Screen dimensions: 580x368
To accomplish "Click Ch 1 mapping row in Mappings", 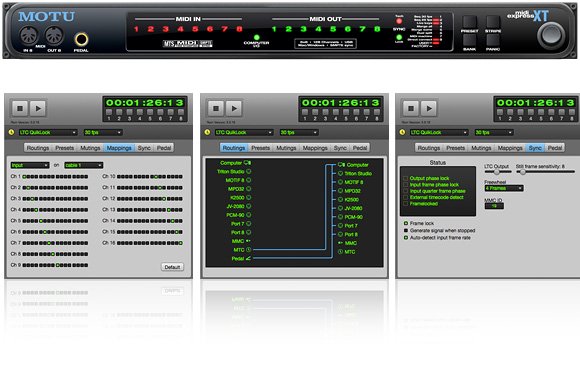I will [x=49, y=176].
